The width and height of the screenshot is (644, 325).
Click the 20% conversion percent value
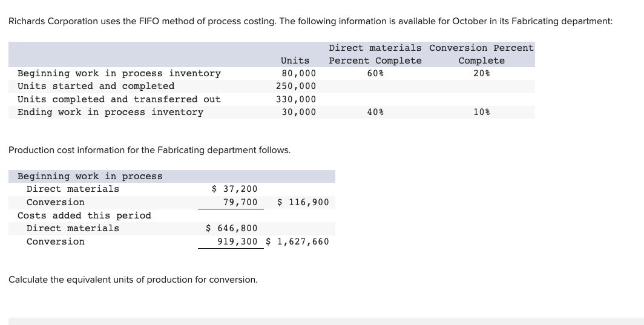481,73
